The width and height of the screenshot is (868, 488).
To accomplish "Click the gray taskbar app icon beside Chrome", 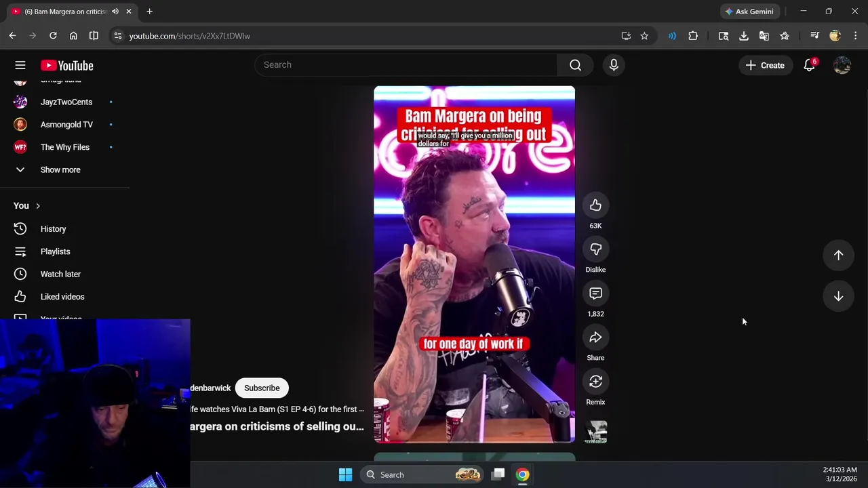I will pyautogui.click(x=498, y=475).
